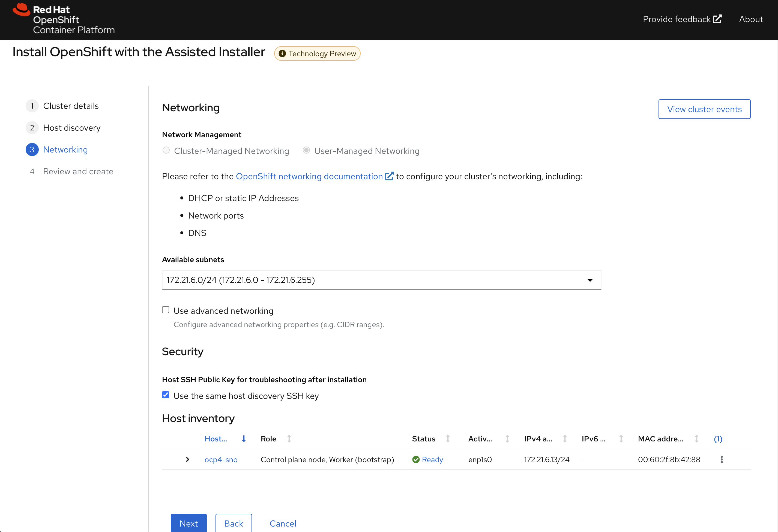Click the green Ready status icon
The height and width of the screenshot is (532, 778).
click(416, 459)
